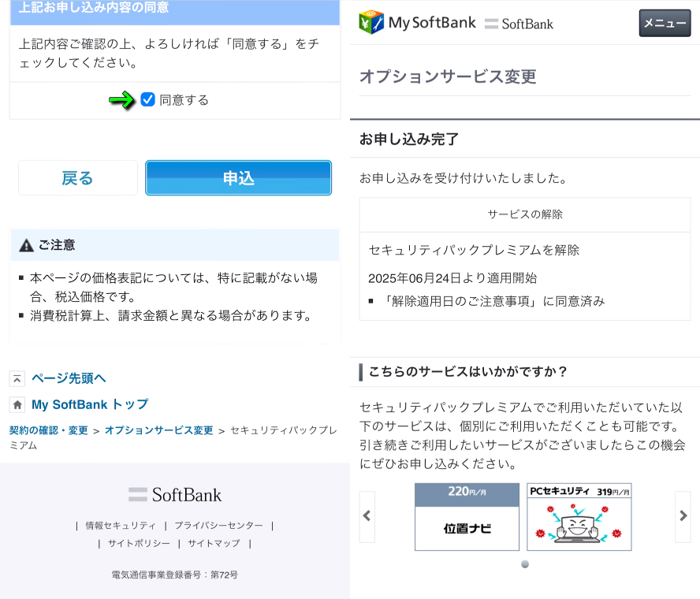700x599 pixels.
Task: Click the SoftBank logo in header
Action: 519,24
